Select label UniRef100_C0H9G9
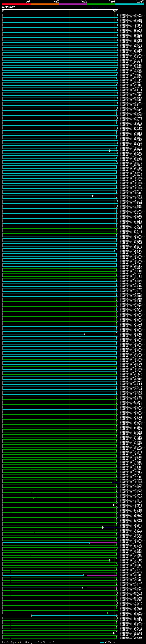The width and height of the screenshot is (146, 644). [131, 309]
